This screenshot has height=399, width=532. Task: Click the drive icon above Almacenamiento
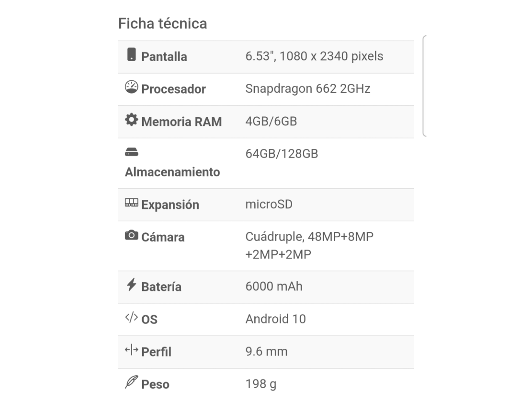click(131, 152)
